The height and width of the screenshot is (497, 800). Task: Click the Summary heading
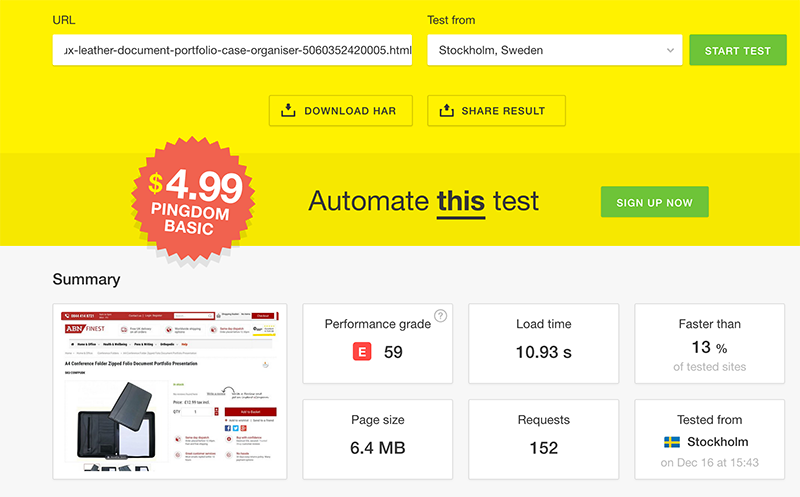coord(86,279)
